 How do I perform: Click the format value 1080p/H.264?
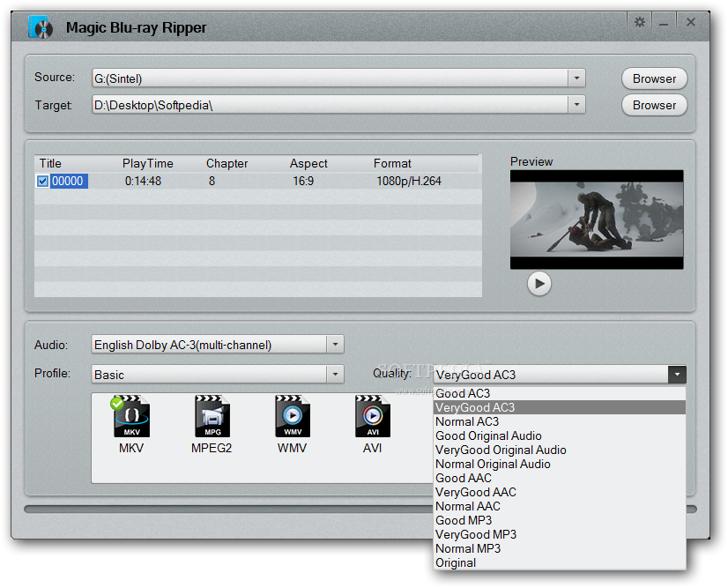409,181
